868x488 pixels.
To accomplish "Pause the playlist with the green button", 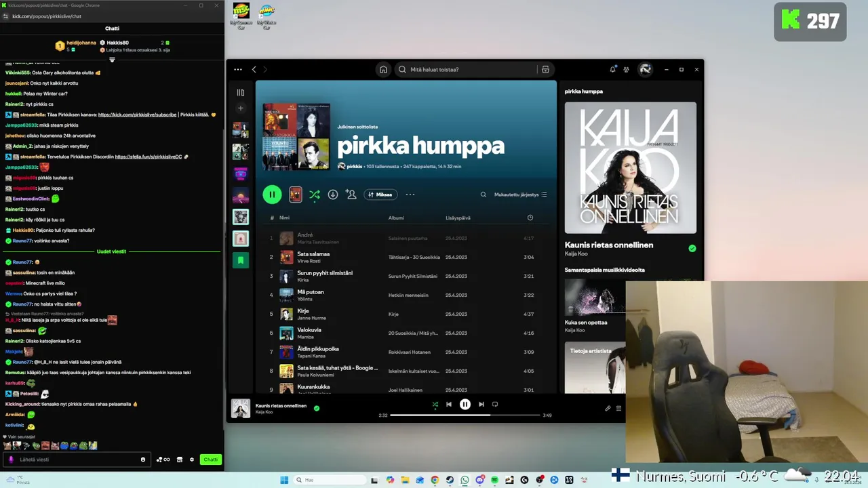I will pos(272,195).
